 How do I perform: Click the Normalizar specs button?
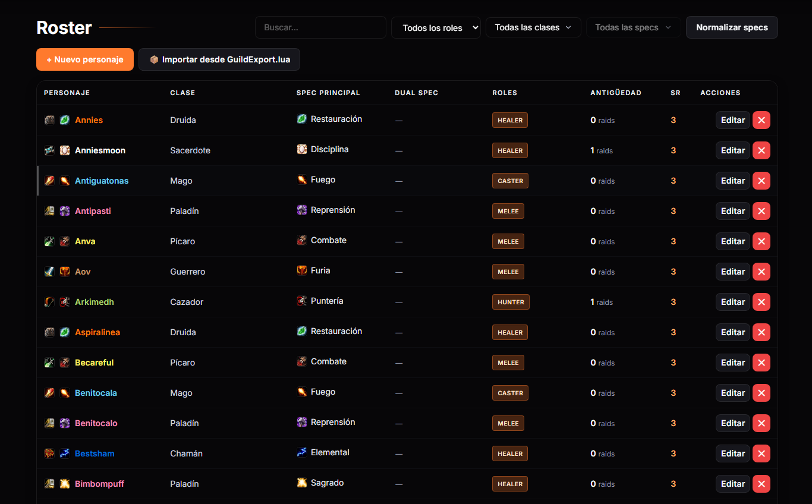tap(732, 27)
